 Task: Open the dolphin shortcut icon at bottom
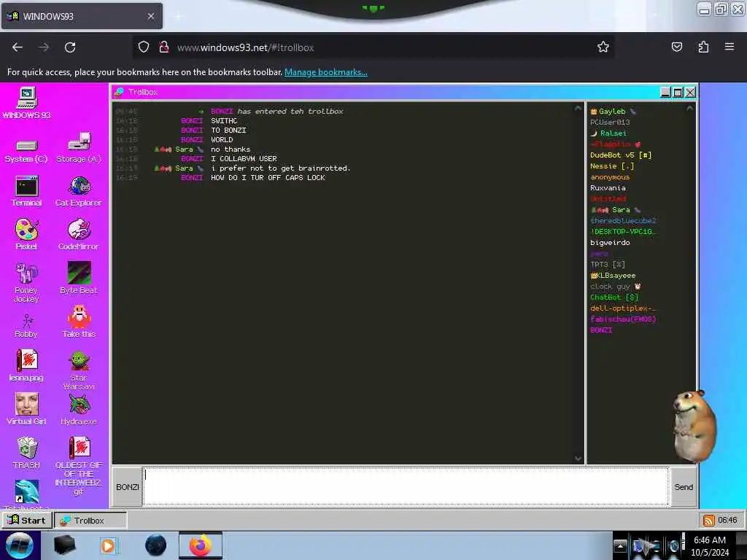pos(27,492)
